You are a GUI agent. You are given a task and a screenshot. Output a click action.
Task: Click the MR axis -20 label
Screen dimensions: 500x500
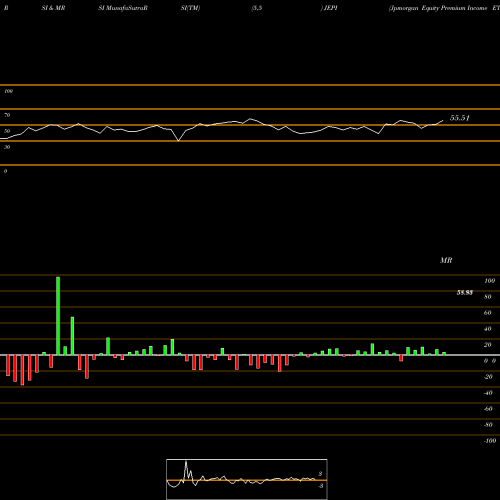(x=488, y=377)
